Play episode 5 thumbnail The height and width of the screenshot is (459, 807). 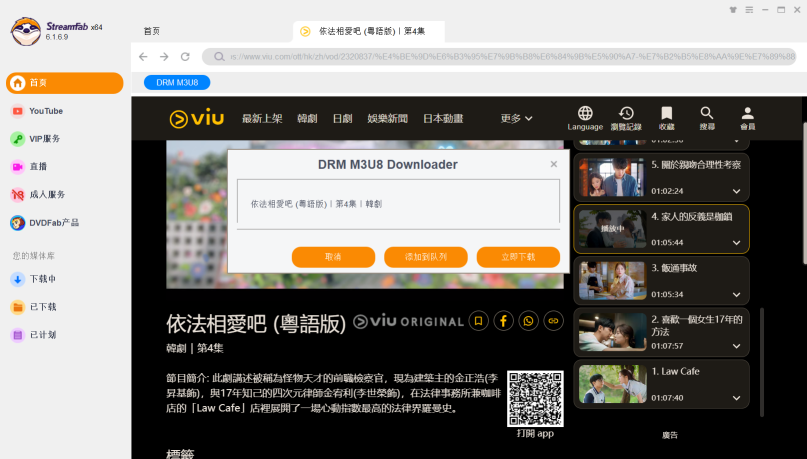[x=611, y=178]
